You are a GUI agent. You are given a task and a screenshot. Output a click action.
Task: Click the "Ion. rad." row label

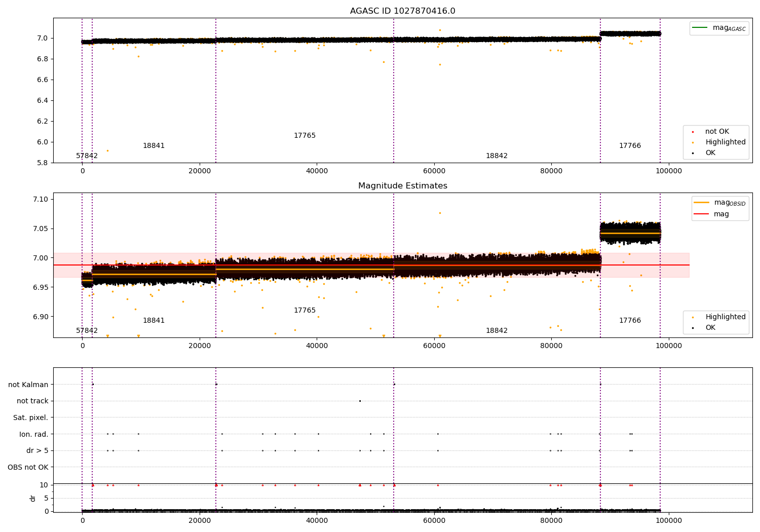33,434
